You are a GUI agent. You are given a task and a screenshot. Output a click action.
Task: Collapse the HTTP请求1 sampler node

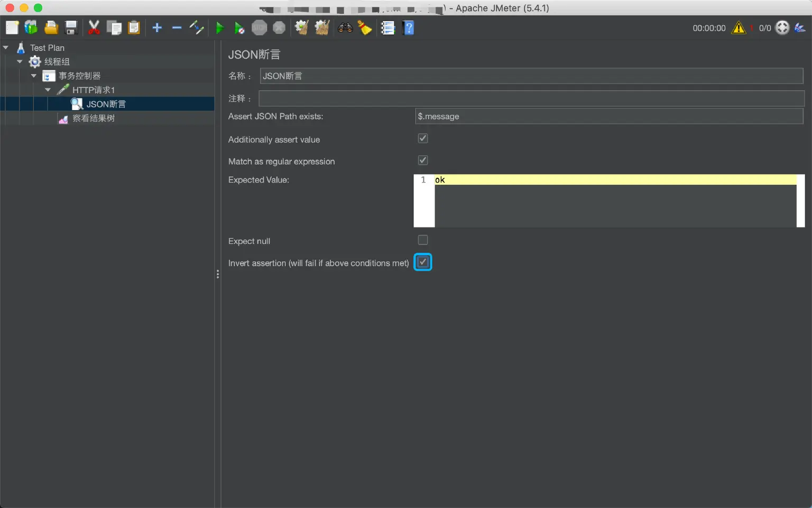(48, 90)
